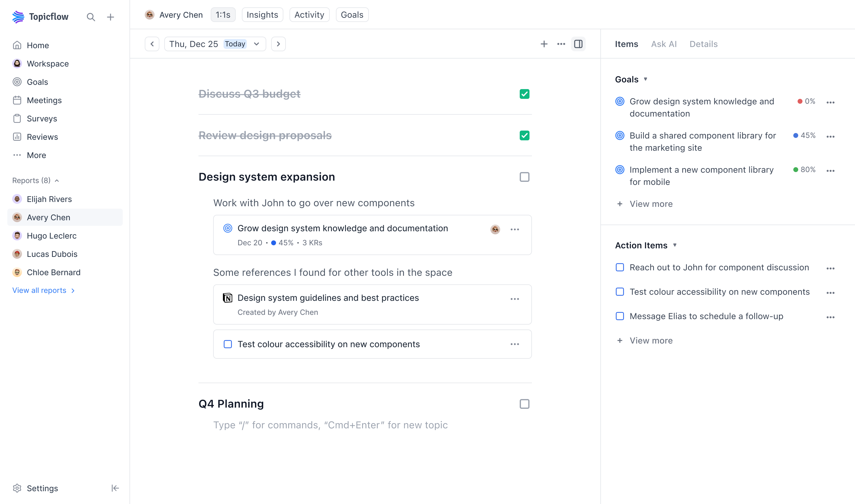Open the date picker dropdown for Dec 25

click(256, 44)
